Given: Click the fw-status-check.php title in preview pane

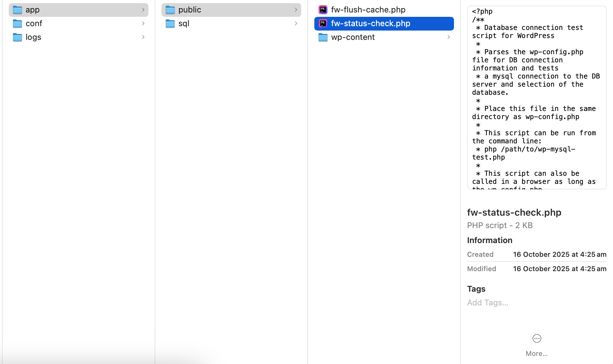Looking at the screenshot, I should point(514,213).
